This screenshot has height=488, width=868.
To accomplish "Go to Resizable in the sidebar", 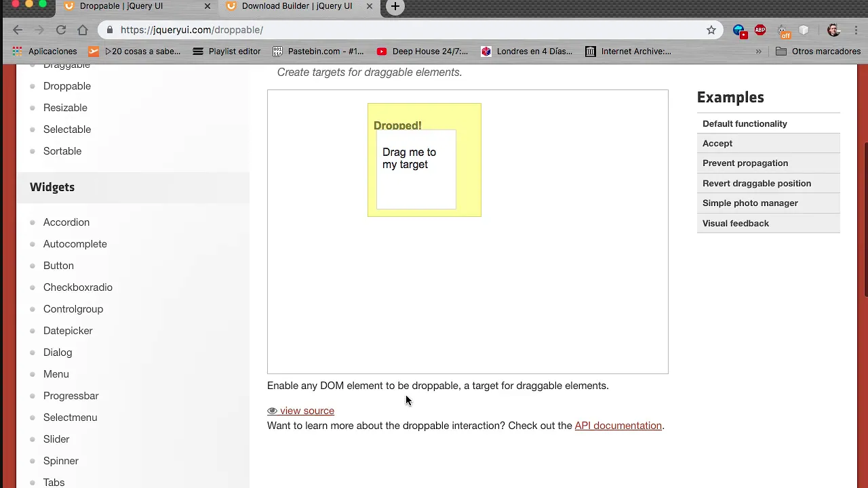I will 65,108.
